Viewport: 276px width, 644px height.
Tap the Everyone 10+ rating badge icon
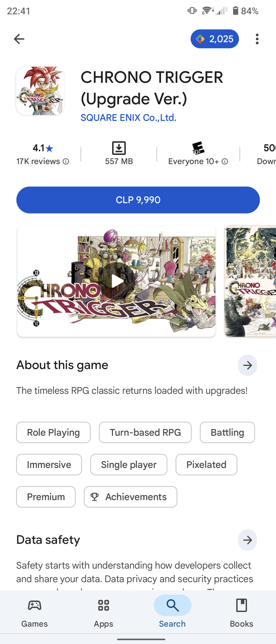[198, 148]
